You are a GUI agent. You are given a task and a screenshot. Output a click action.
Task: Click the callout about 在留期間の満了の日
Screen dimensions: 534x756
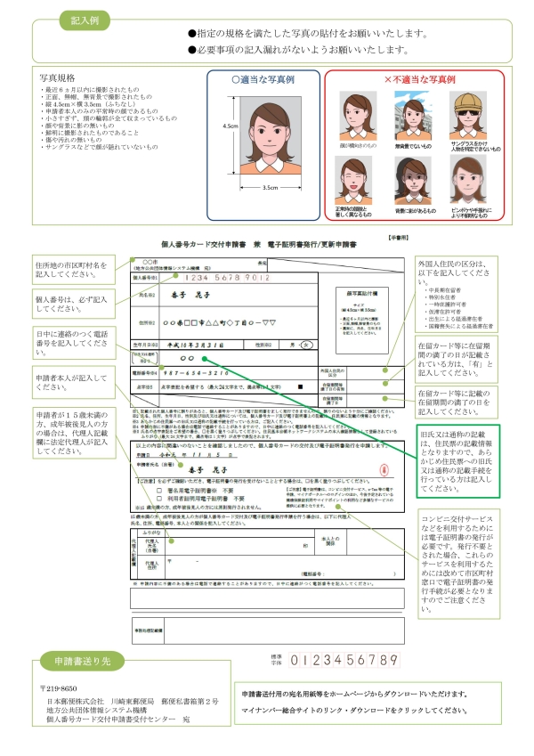pos(456,402)
